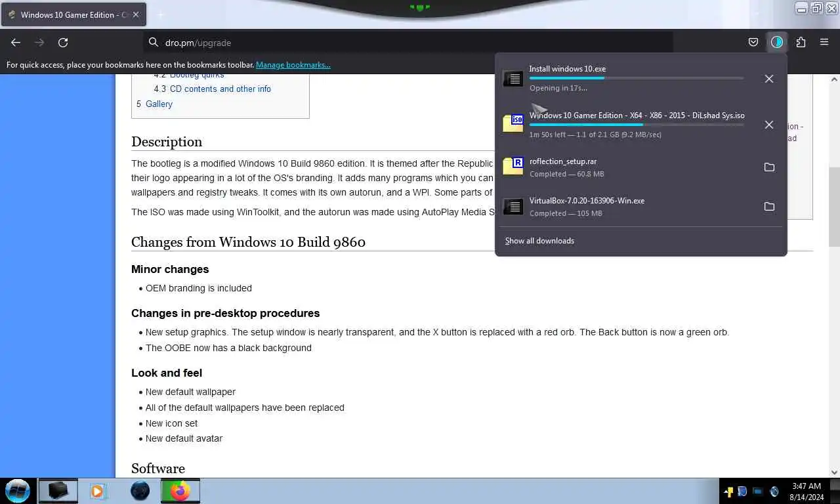This screenshot has height=504, width=840.
Task: Click the New default avatar bullet
Action: click(184, 438)
